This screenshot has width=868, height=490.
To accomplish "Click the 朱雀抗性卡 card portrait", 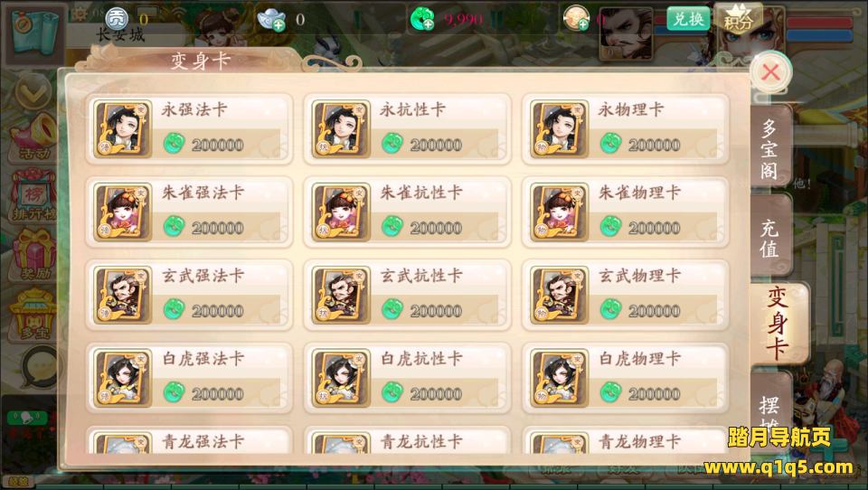I will (x=341, y=212).
